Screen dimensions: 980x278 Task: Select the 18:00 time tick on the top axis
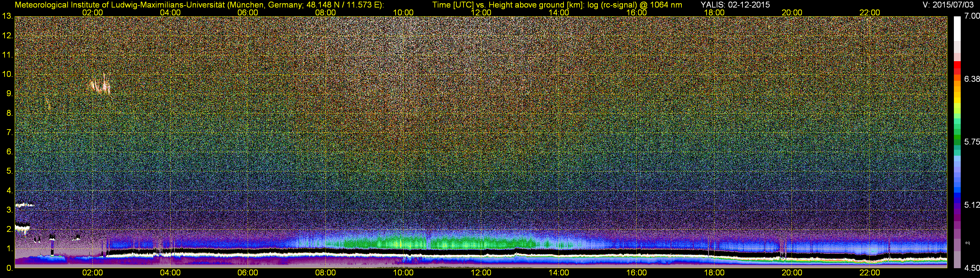(x=714, y=12)
